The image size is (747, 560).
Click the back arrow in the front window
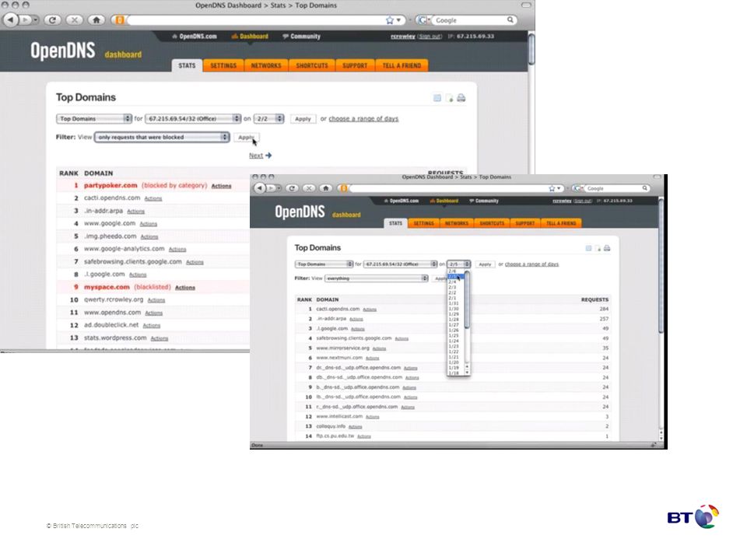click(x=259, y=188)
